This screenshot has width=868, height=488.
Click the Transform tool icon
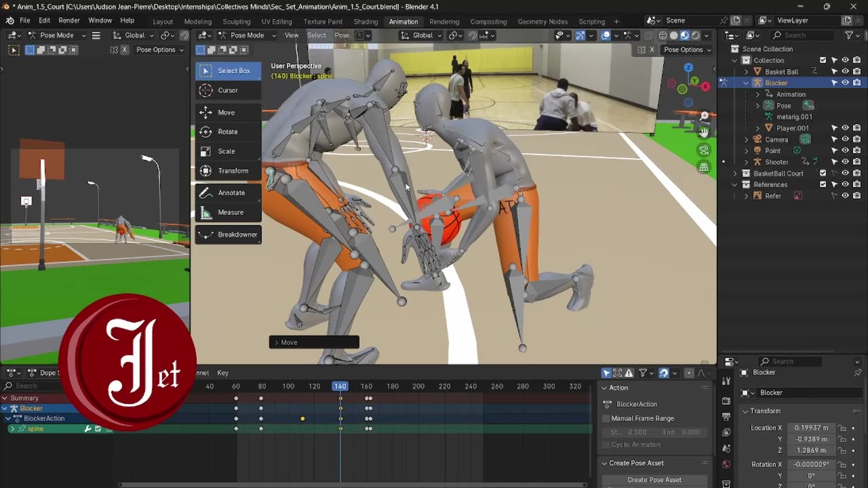[206, 171]
